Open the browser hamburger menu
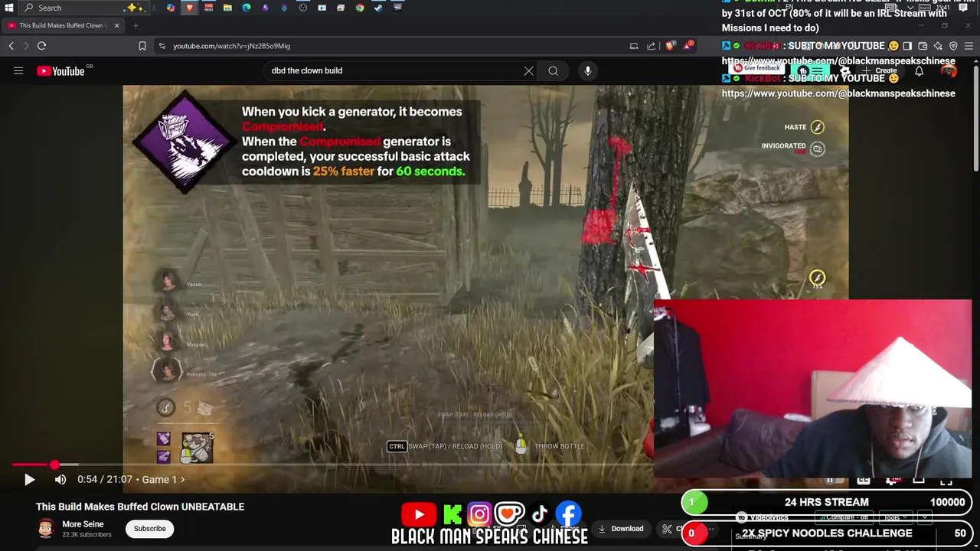The height and width of the screenshot is (551, 980). (x=969, y=46)
